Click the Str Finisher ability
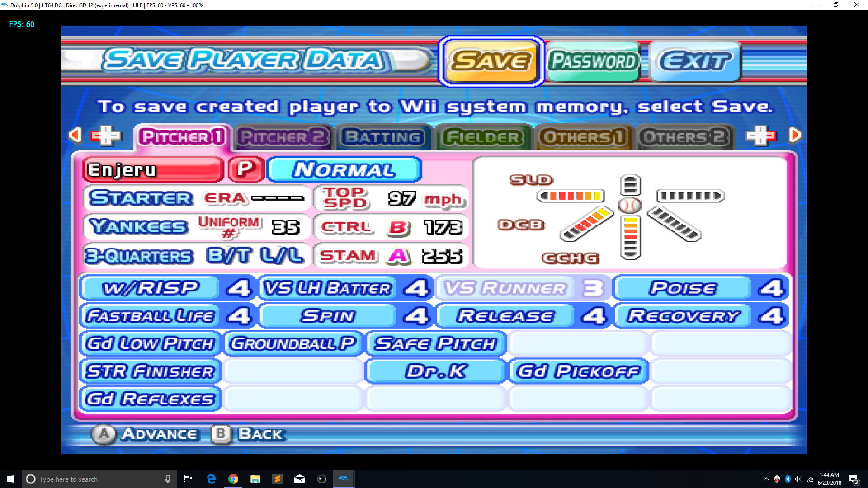 (151, 371)
